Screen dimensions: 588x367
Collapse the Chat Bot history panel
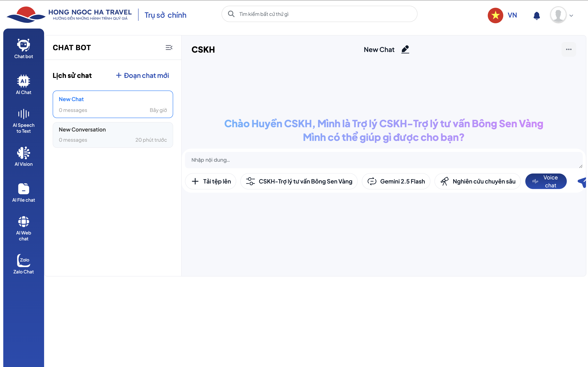tap(169, 48)
